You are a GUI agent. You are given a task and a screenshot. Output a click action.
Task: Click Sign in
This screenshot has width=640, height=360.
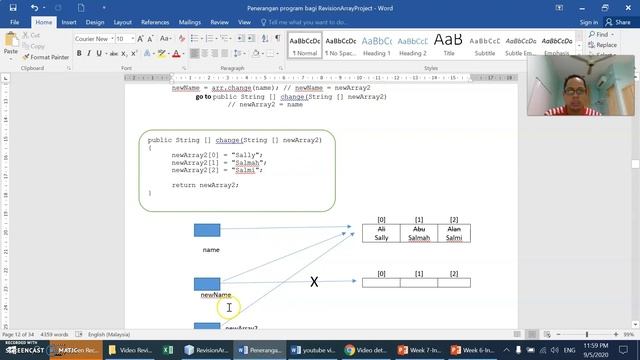pos(589,22)
